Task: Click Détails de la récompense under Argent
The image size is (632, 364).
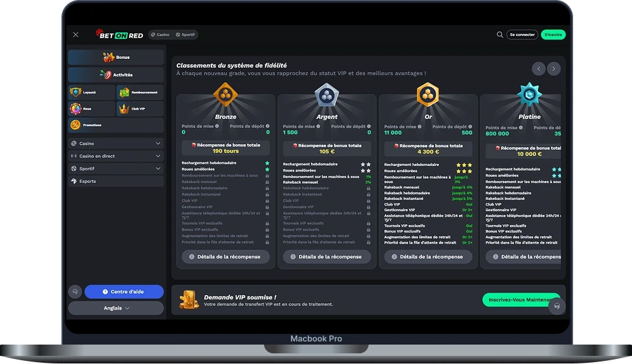Action: tap(327, 257)
